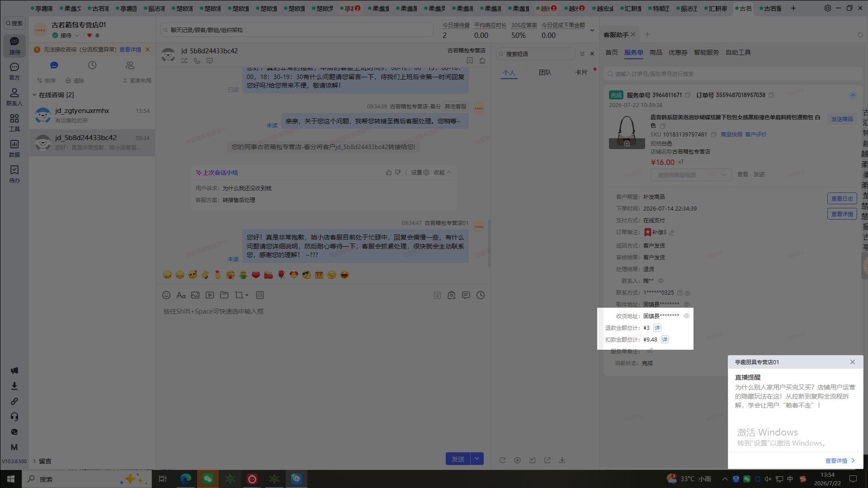Image resolution: width=868 pixels, height=488 pixels.
Task: Open the 工具 tools sidebar icon
Action: [14, 122]
